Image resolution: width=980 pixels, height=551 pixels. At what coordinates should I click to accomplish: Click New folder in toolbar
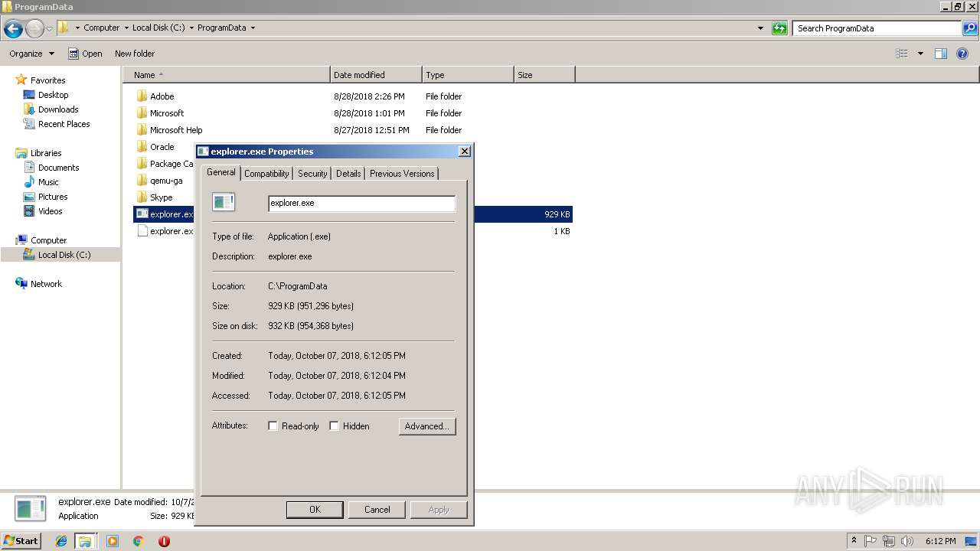(x=135, y=54)
